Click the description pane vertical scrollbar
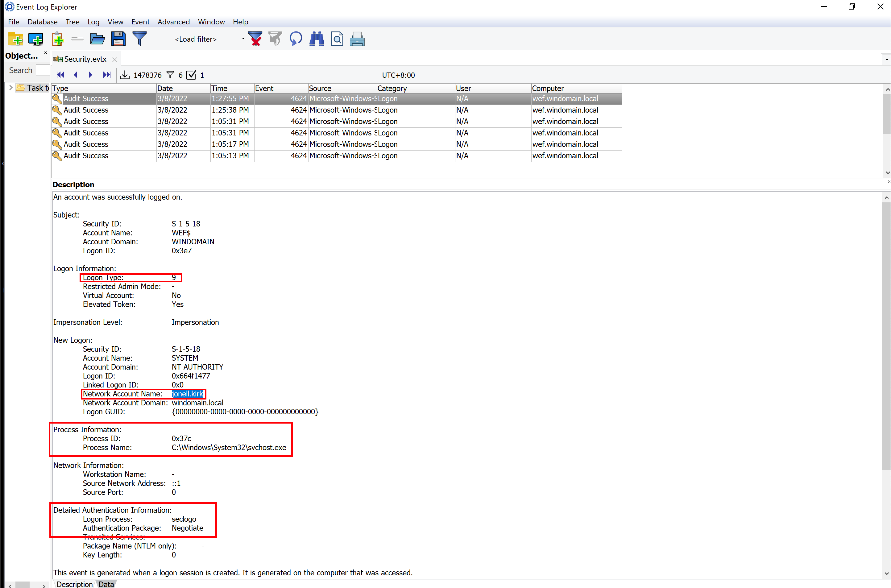 tap(886, 336)
